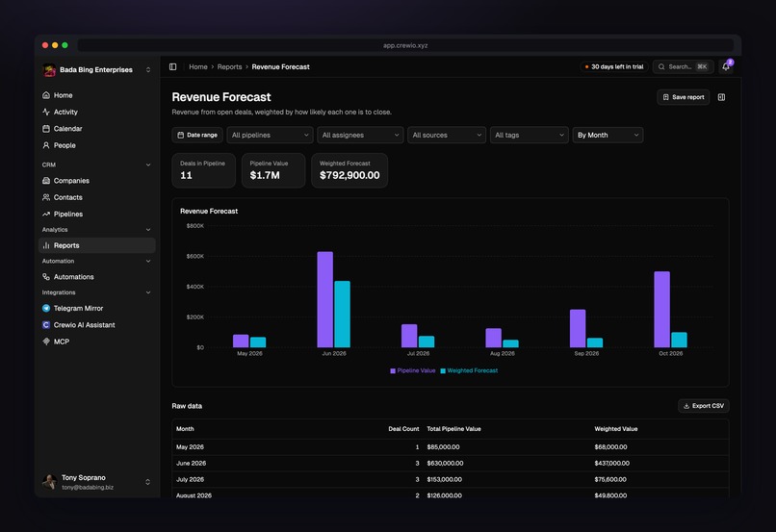Screen dimensions: 776x532
Task: Open Calendar from sidebar
Action: (x=96, y=129)
